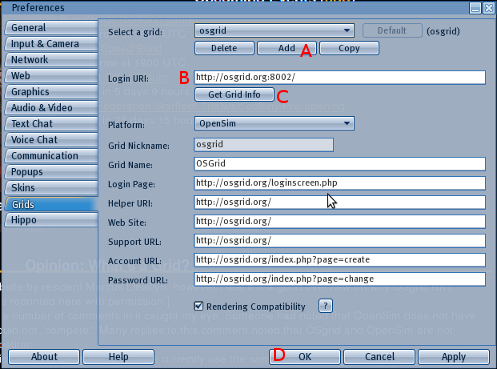The image size is (497, 369).
Task: Cancel the preferences changes
Action: 379,357
